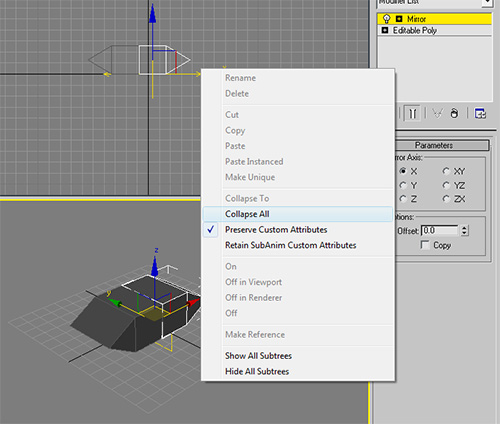Click the green Y axis arrowhead in perspective viewport
500x424 pixels.
click(115, 303)
